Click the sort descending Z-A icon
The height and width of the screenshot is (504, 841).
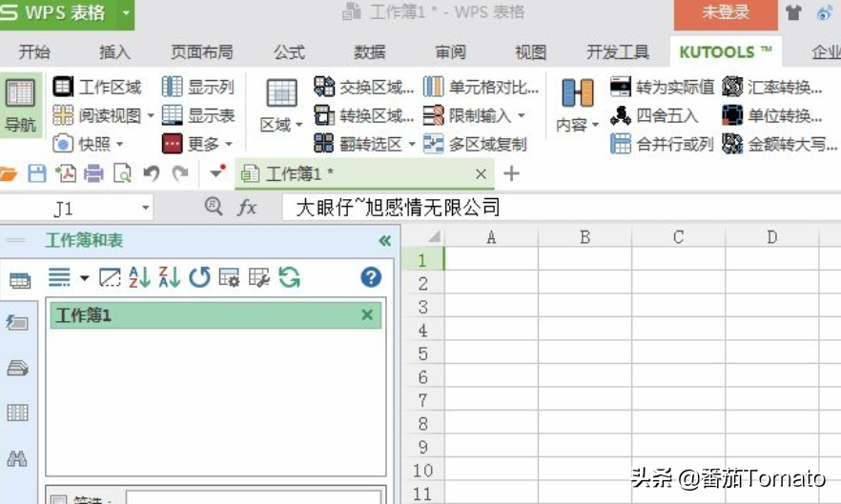pyautogui.click(x=170, y=277)
